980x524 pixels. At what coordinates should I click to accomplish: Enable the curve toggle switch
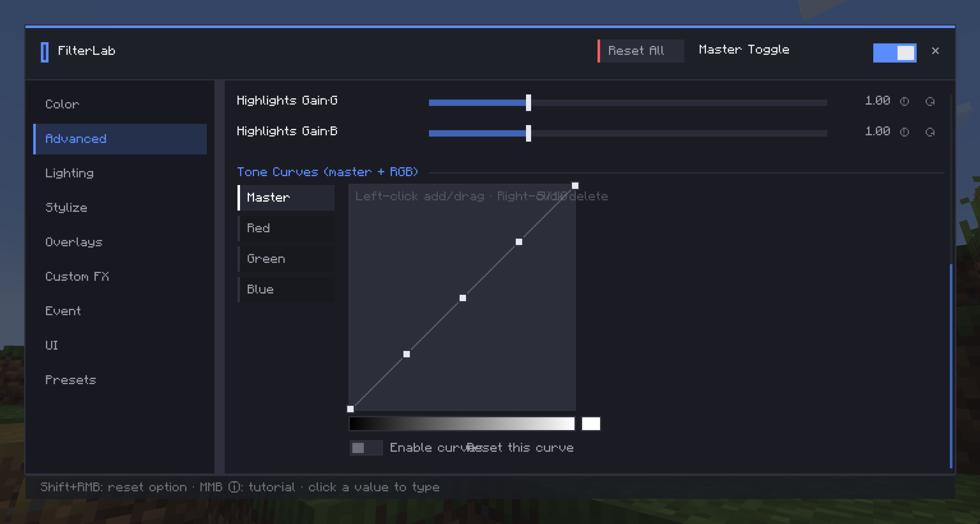click(x=366, y=448)
